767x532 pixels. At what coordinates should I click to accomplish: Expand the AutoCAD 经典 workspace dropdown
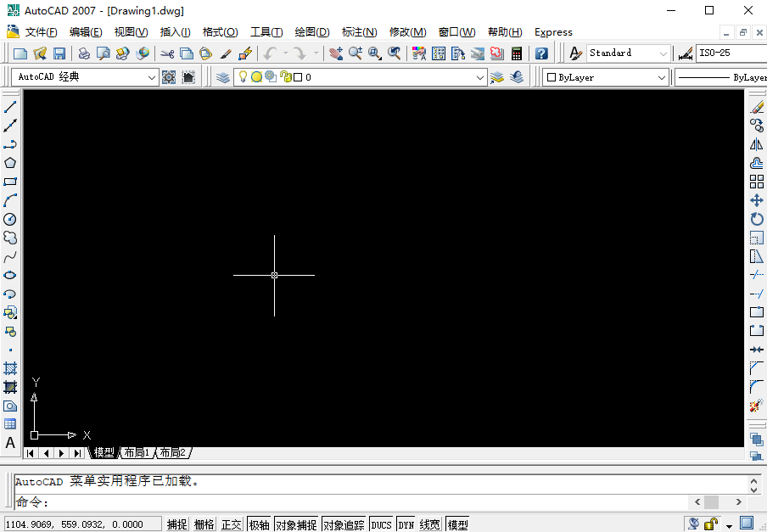tap(152, 77)
